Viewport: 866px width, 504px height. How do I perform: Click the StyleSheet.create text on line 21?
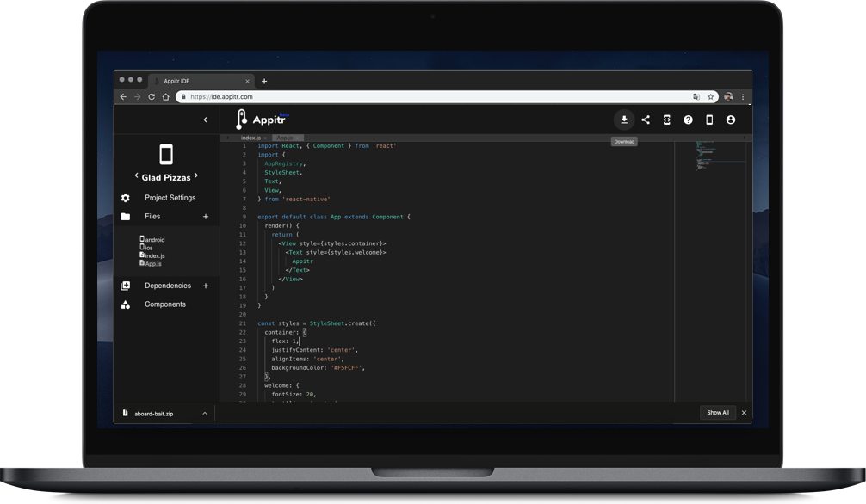pyautogui.click(x=340, y=323)
